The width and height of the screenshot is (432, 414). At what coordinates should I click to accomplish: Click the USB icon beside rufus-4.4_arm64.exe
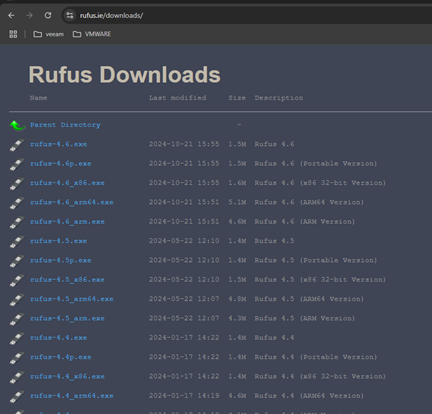pyautogui.click(x=17, y=396)
